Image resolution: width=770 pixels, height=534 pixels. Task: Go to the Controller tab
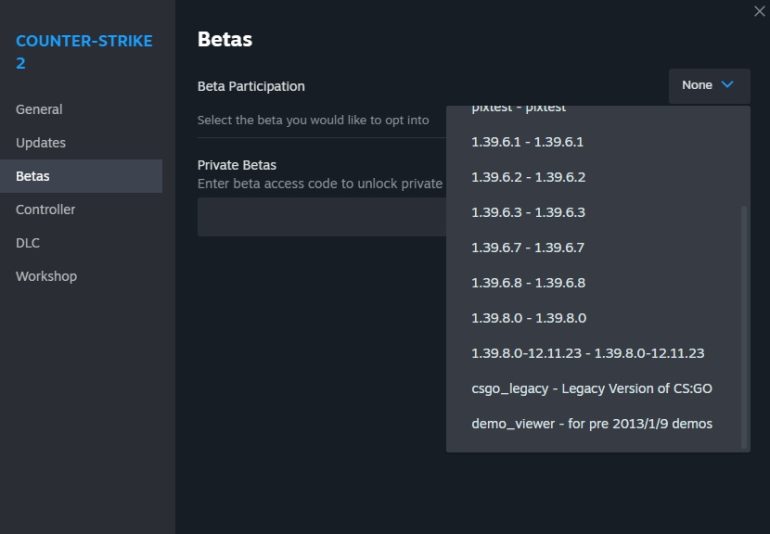(45, 210)
